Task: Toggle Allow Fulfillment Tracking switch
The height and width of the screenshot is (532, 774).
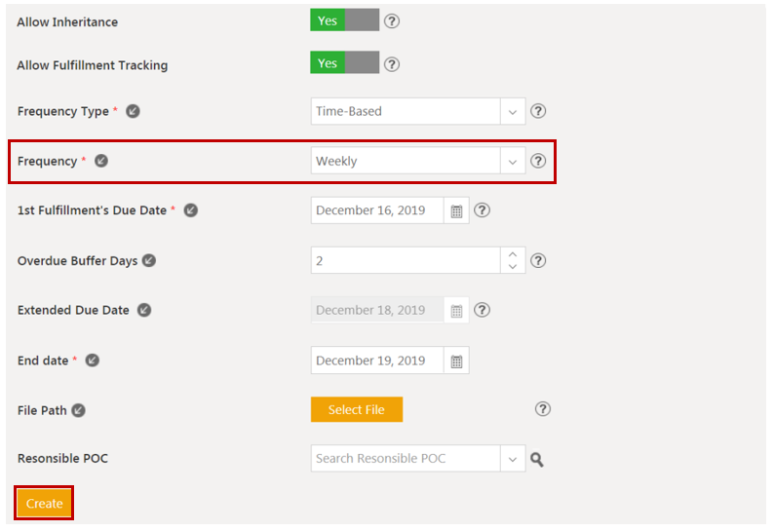Action: (344, 63)
